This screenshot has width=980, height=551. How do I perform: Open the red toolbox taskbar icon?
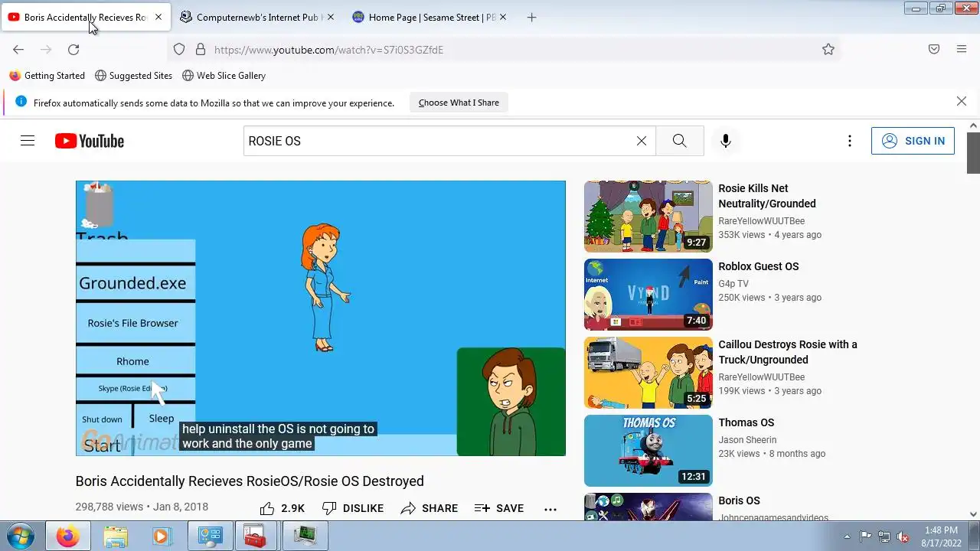[255, 536]
